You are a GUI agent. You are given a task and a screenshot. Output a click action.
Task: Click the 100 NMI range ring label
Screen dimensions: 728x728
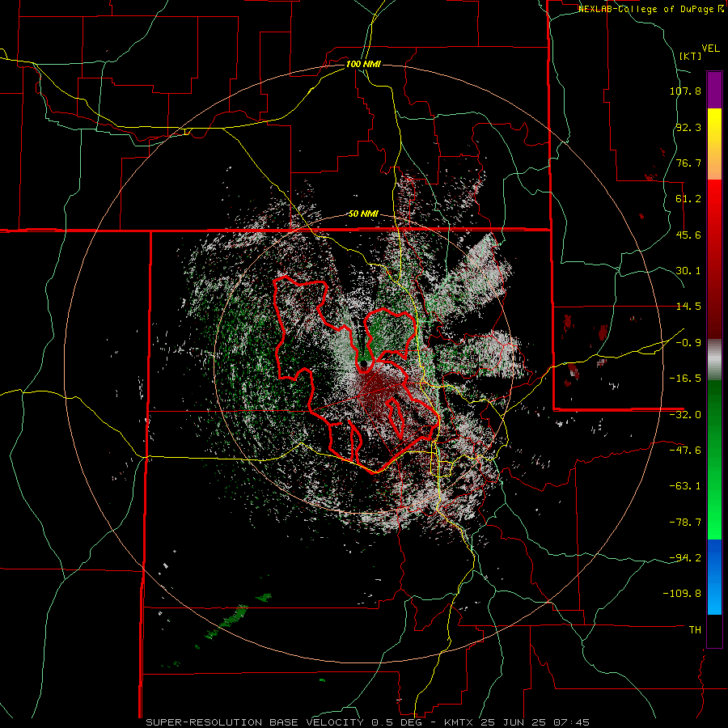coord(363,64)
